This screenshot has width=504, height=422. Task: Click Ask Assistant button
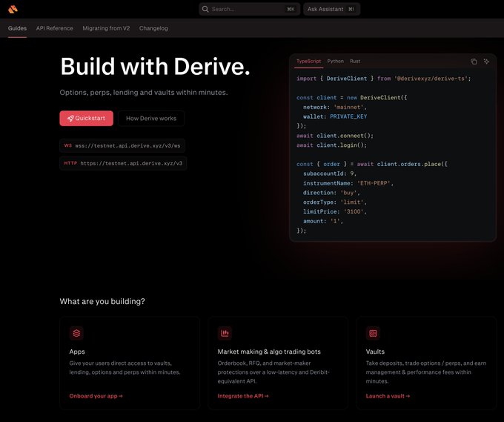[331, 9]
